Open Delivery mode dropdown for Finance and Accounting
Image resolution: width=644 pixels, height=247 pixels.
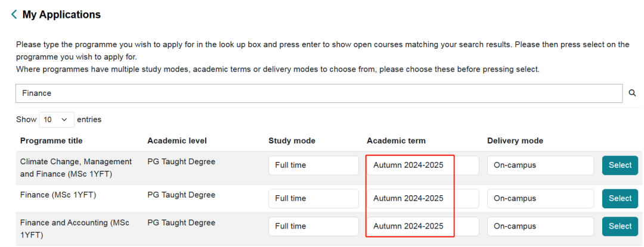pos(540,226)
